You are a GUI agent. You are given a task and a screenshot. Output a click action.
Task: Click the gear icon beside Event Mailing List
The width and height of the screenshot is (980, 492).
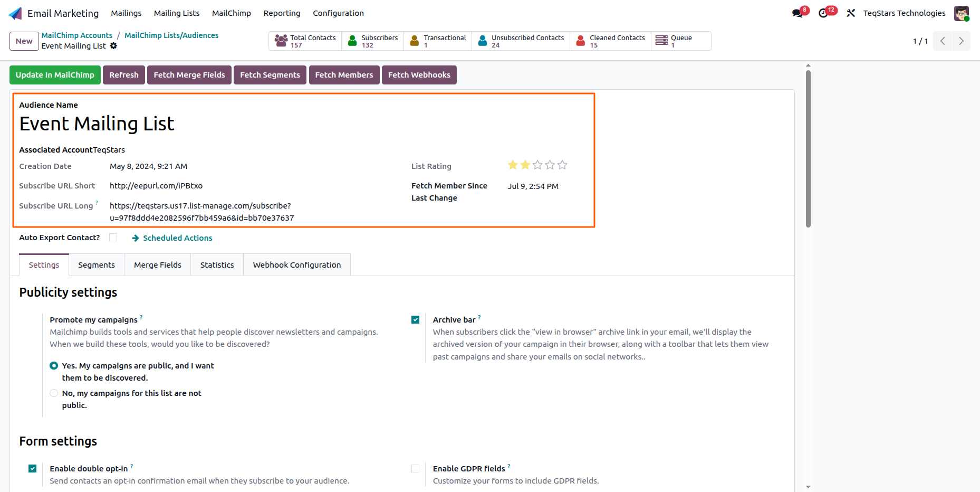113,46
